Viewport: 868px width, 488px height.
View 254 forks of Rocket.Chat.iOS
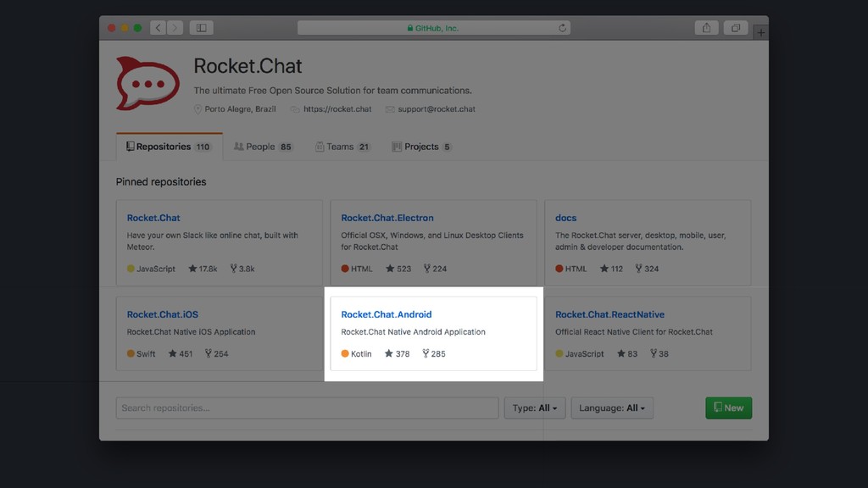(216, 354)
